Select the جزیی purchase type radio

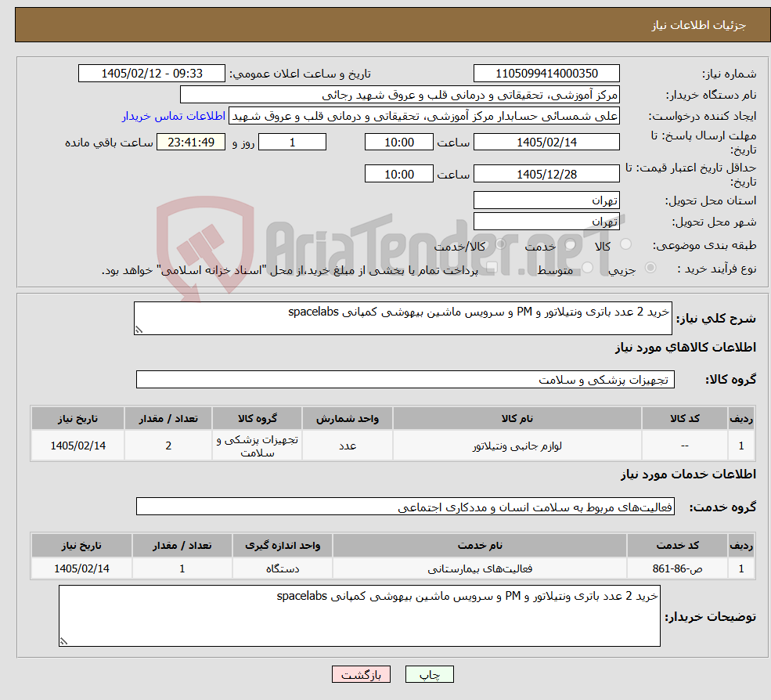coord(650,268)
